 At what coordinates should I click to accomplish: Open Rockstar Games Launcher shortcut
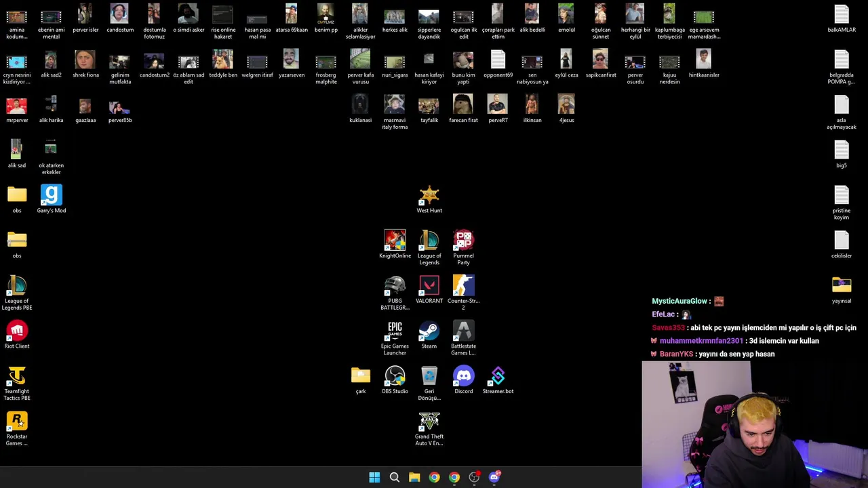pos(17,429)
